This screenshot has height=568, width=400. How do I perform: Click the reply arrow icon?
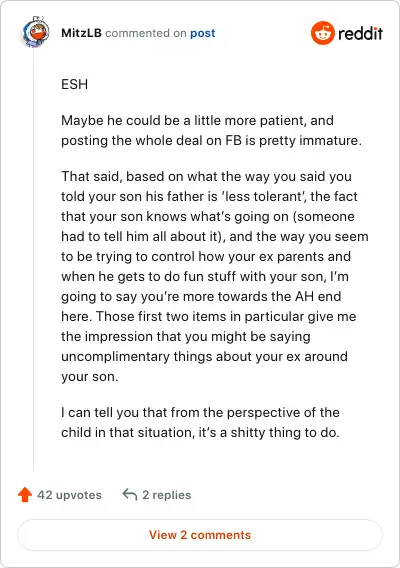(x=130, y=494)
